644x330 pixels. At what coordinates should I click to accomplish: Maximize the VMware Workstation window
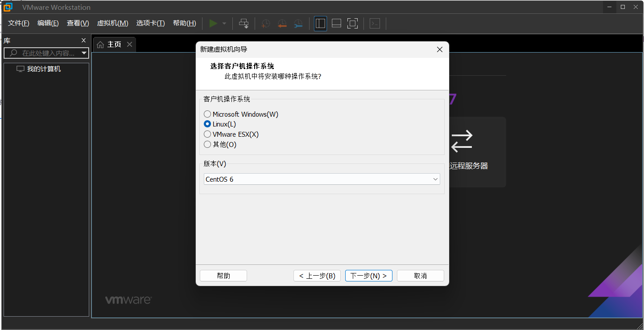(623, 7)
